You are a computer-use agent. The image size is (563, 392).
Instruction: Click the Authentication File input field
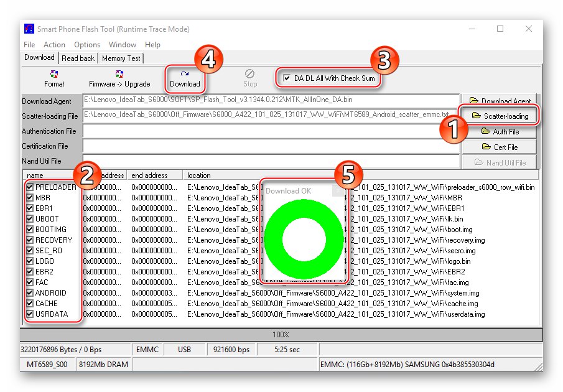click(271, 131)
